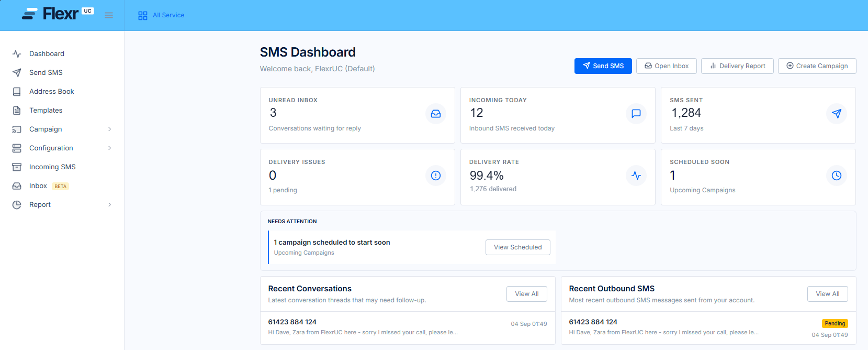The width and height of the screenshot is (868, 350).
Task: Toggle the hamburger sidebar menu icon
Action: tap(109, 15)
